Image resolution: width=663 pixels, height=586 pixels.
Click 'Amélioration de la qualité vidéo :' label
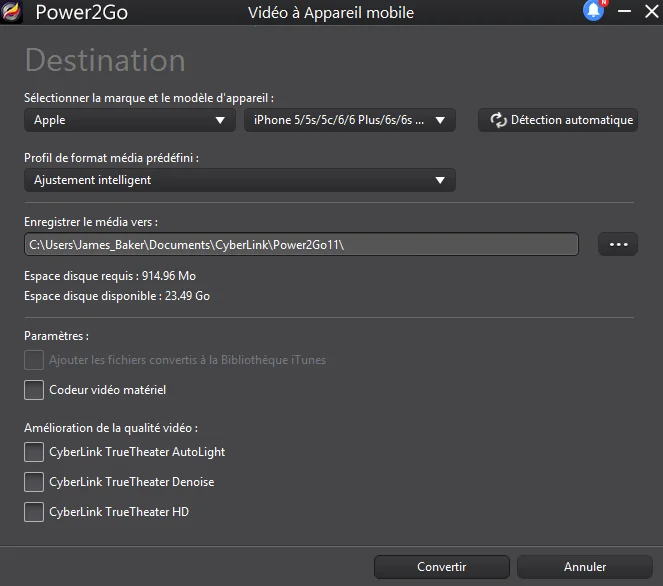pyautogui.click(x=111, y=428)
